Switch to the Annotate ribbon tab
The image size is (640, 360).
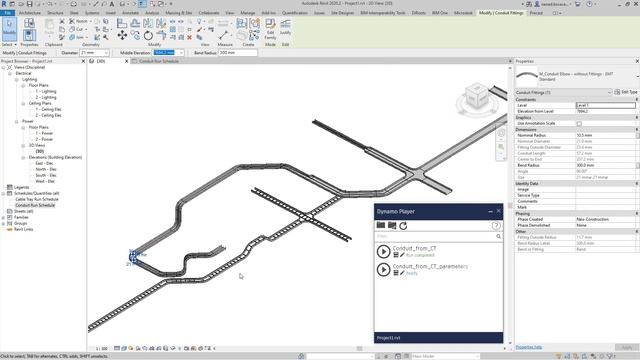pos(131,13)
